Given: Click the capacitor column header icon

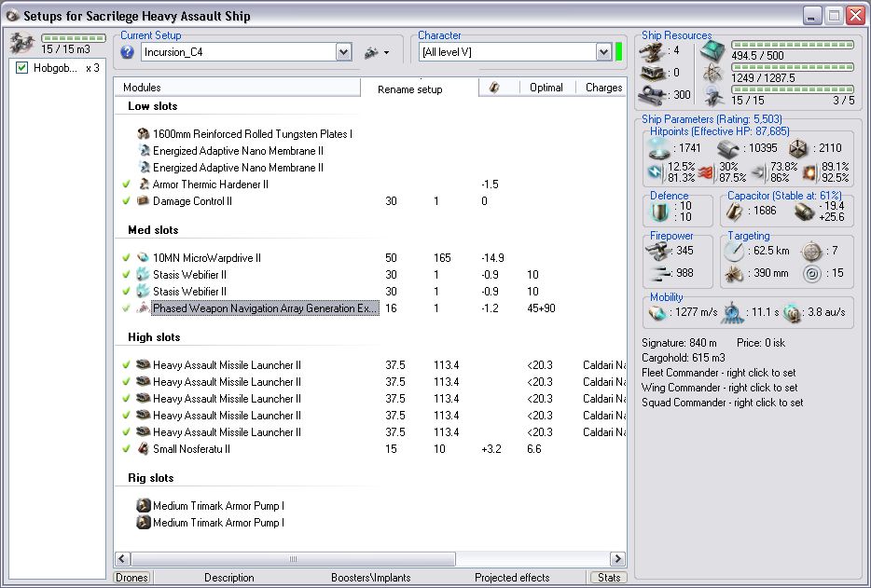Looking at the screenshot, I should coord(494,88).
